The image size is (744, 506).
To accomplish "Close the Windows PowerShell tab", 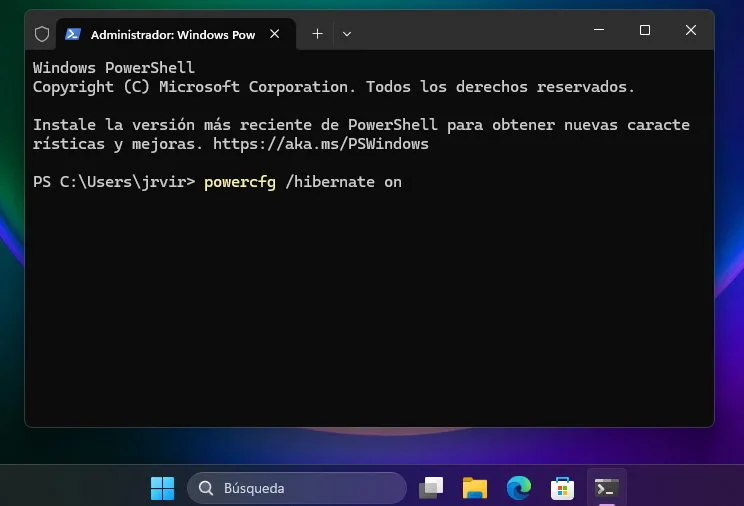I will (275, 34).
